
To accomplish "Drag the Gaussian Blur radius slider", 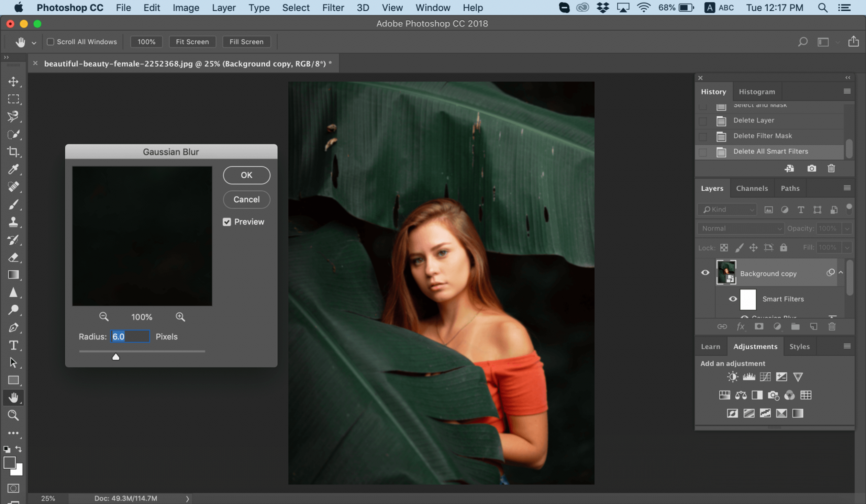I will (x=116, y=356).
